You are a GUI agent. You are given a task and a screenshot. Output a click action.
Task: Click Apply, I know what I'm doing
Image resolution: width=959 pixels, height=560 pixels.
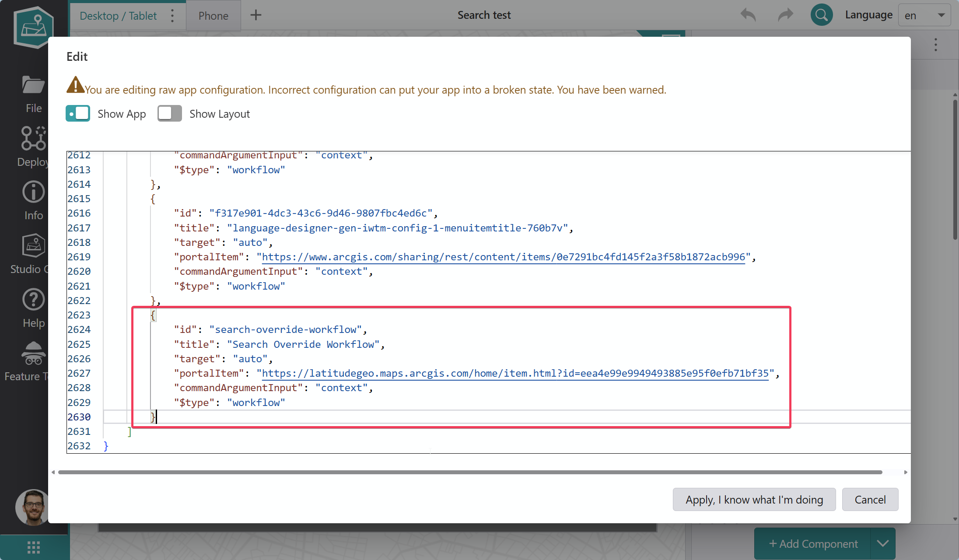coord(754,500)
